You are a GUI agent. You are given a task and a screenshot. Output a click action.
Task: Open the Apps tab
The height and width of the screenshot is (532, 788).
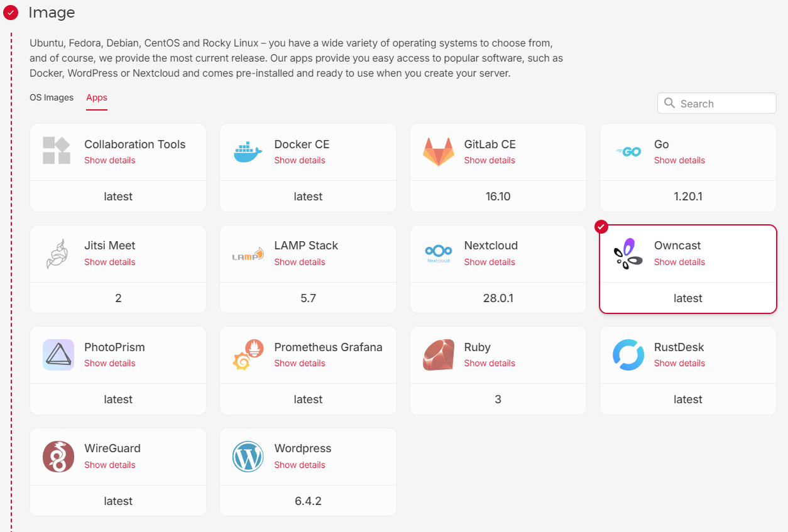pos(97,97)
